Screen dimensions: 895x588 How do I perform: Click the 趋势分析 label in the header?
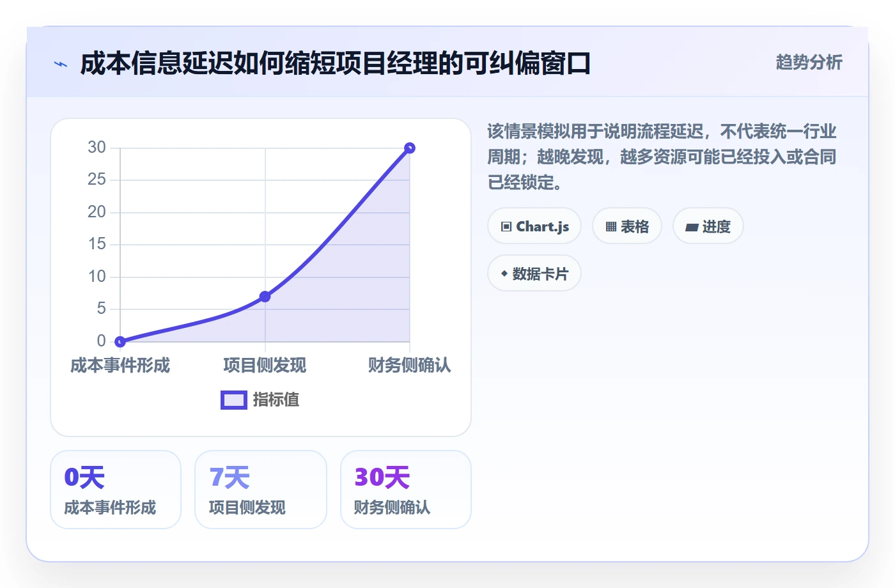(x=809, y=62)
